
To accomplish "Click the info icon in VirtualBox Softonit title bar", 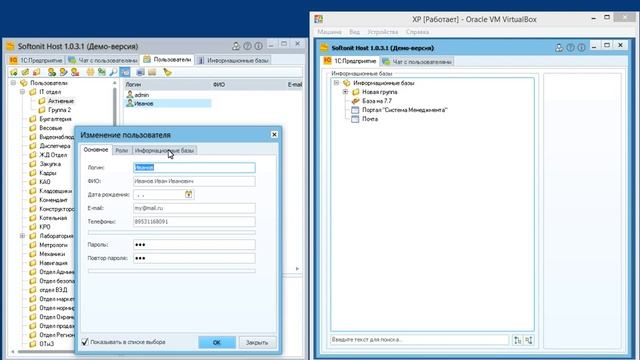I will pyautogui.click(x=581, y=48).
